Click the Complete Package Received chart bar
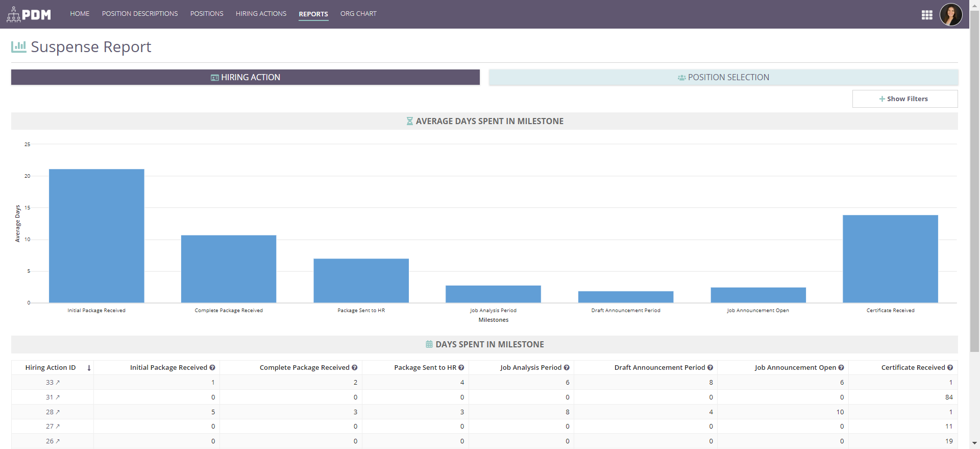 pyautogui.click(x=229, y=269)
